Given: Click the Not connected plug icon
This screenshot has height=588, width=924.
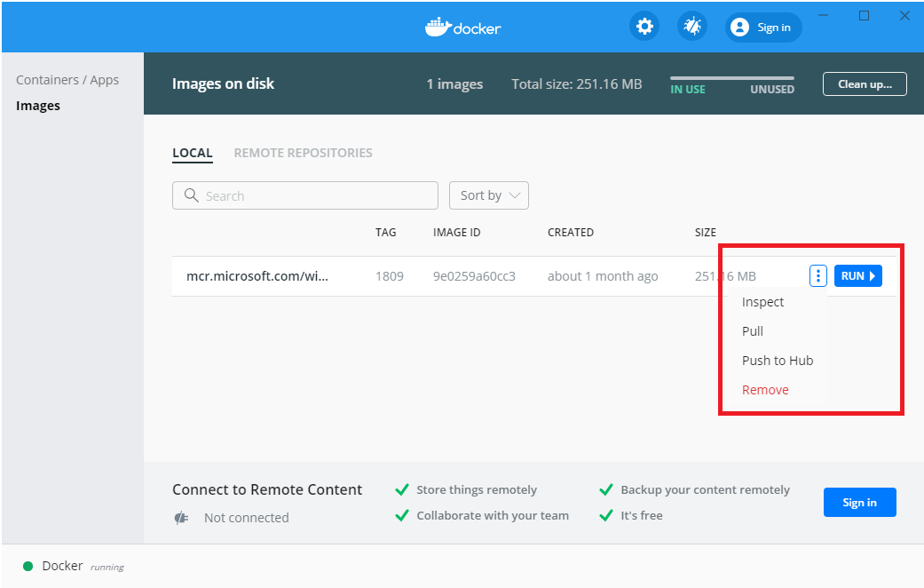Looking at the screenshot, I should [182, 518].
